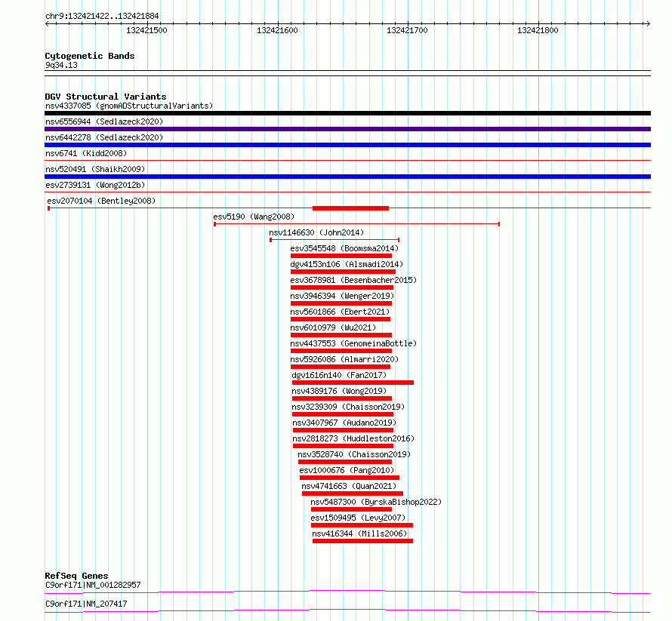Select nsv4389176 Wong2019 label

[x=339, y=391]
